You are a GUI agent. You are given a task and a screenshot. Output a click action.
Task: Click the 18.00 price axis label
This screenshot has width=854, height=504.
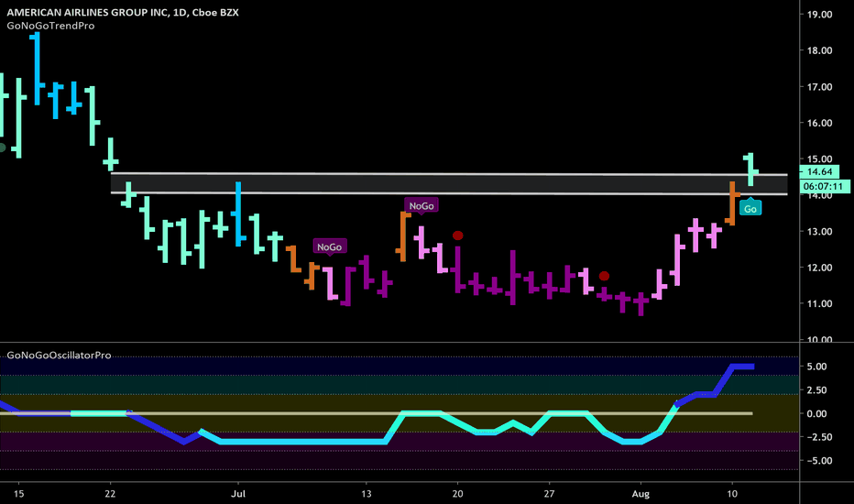(x=819, y=50)
